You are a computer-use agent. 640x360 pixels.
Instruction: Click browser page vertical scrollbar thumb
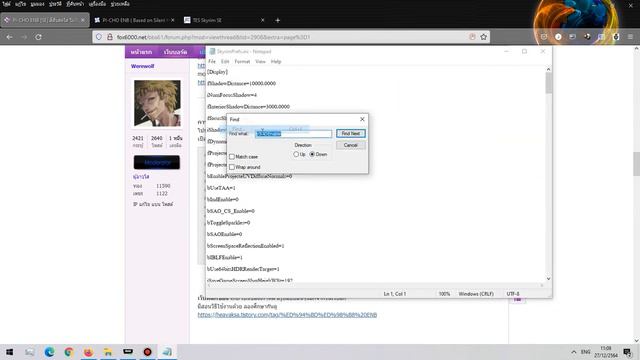tap(636, 163)
